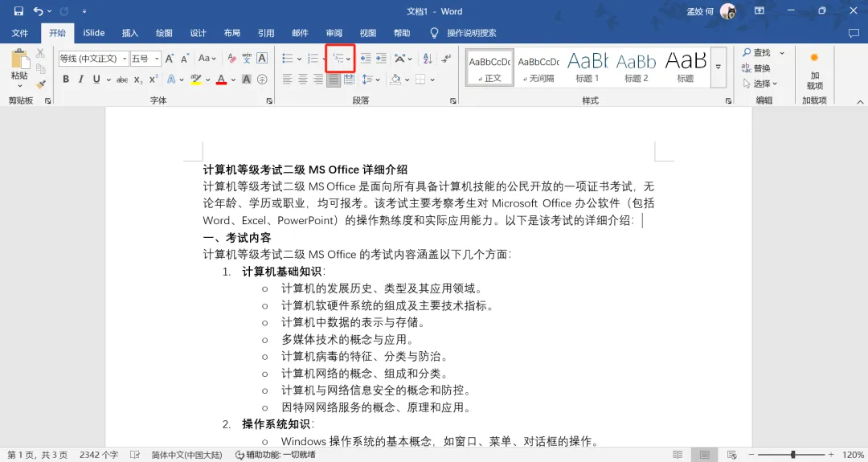Collapse the ribbon with the chevron

(x=860, y=101)
